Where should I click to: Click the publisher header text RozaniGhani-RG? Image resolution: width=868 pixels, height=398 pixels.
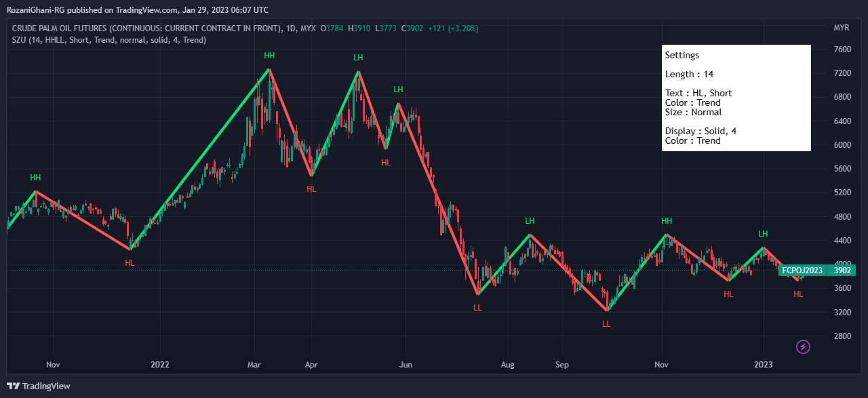pyautogui.click(x=35, y=9)
